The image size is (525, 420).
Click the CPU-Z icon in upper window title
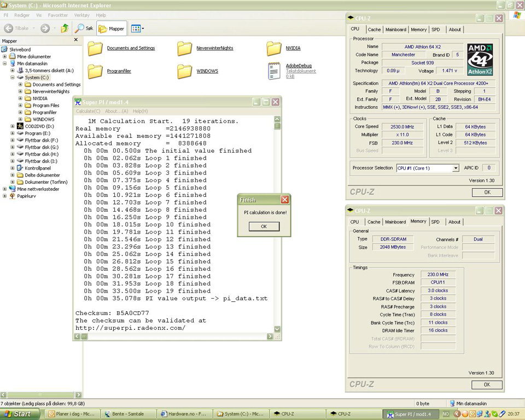pyautogui.click(x=351, y=18)
